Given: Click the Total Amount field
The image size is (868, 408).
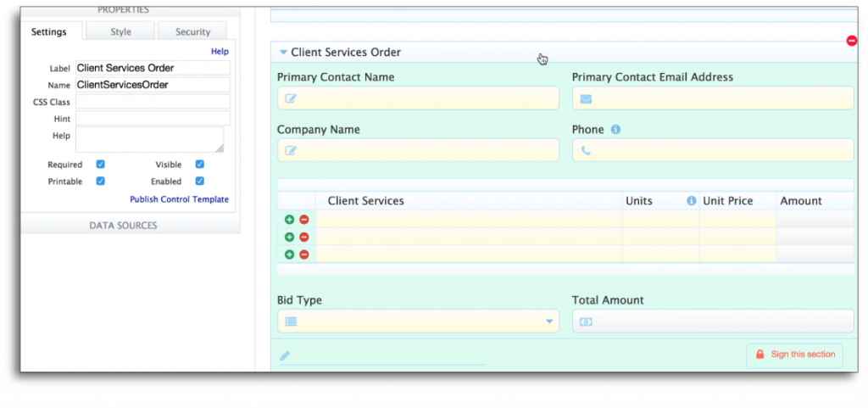Looking at the screenshot, I should (713, 321).
